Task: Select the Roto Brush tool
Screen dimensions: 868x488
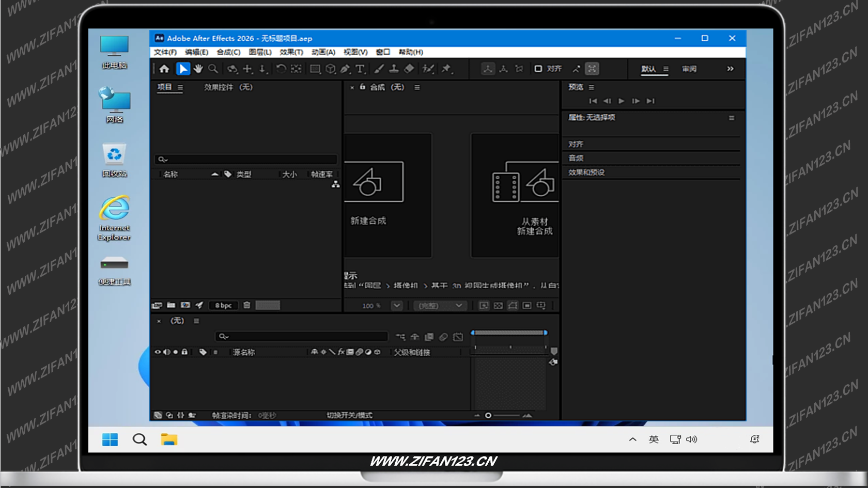Action: [x=428, y=69]
